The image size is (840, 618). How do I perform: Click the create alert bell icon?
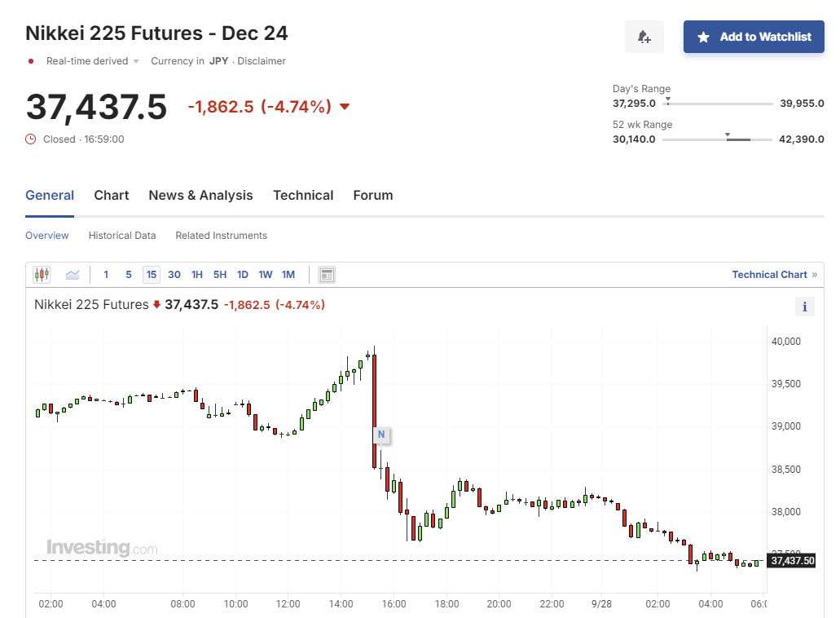[x=644, y=37]
